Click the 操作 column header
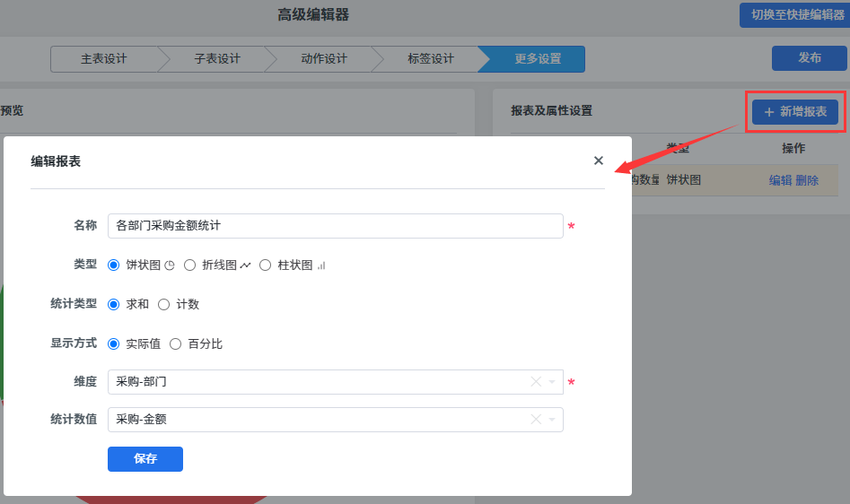This screenshot has height=504, width=850. (x=793, y=148)
